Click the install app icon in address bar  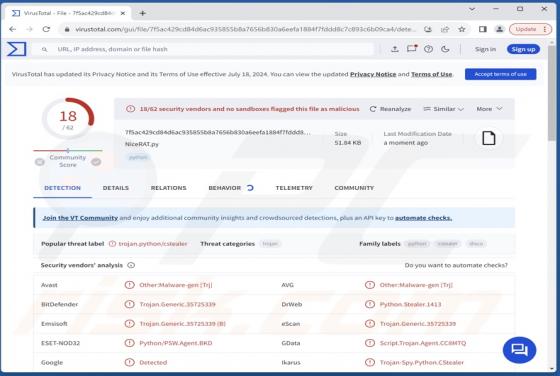428,29
